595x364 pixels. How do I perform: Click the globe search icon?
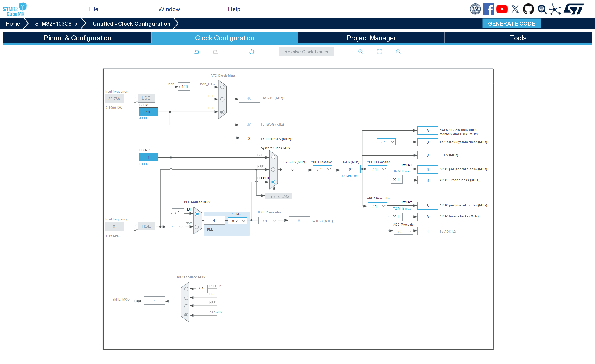(542, 9)
